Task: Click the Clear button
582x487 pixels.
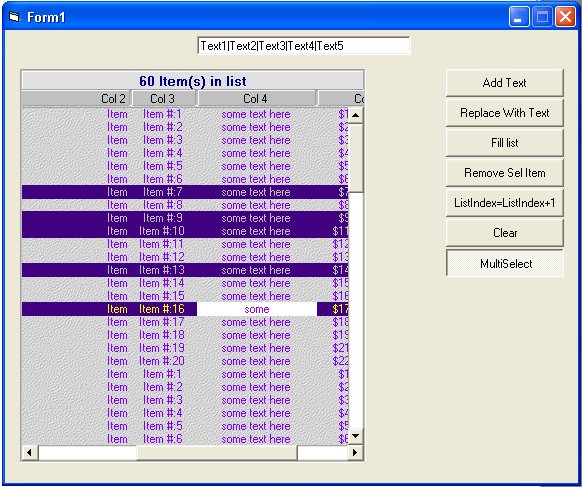Action: point(505,233)
